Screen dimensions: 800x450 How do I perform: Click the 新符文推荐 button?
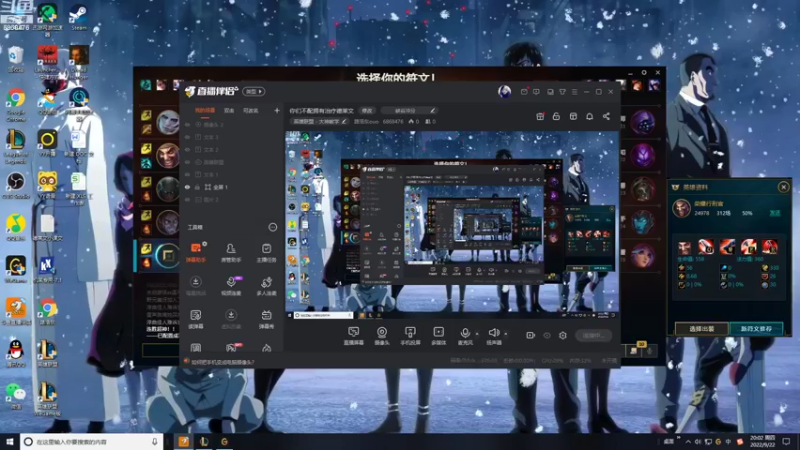pos(756,329)
